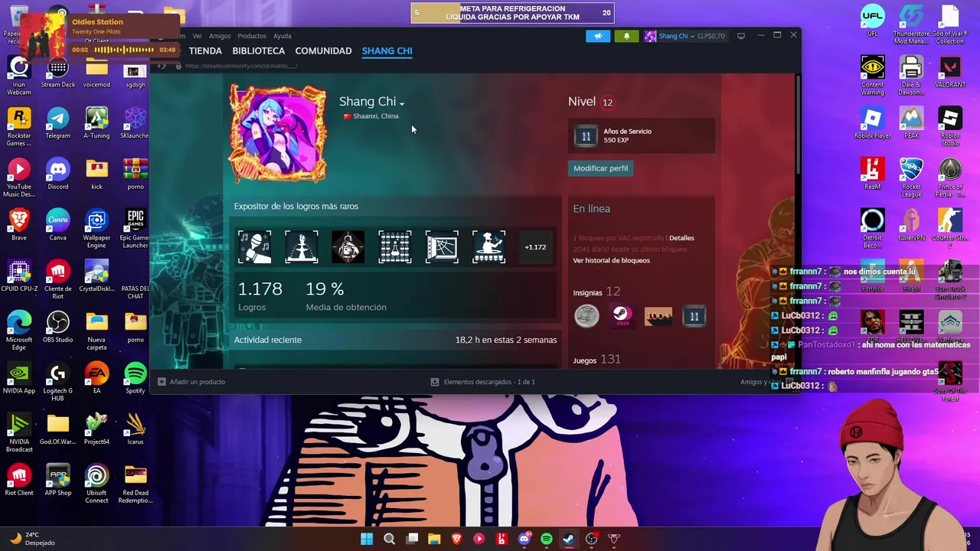
Task: Open the Amigos menu
Action: (x=220, y=36)
